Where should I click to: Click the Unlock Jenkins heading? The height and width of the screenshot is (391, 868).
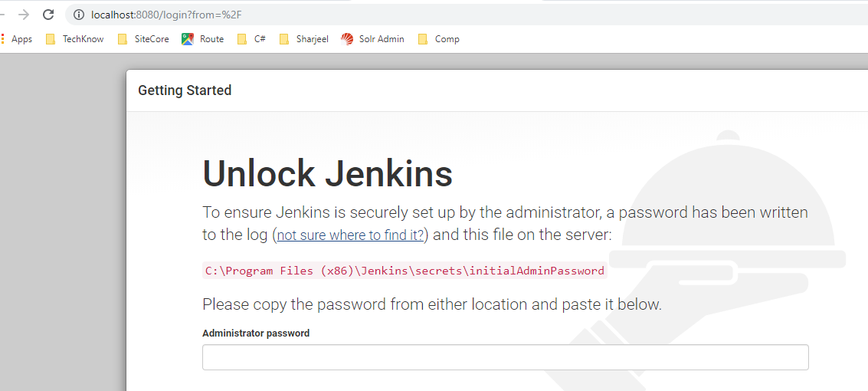(328, 173)
